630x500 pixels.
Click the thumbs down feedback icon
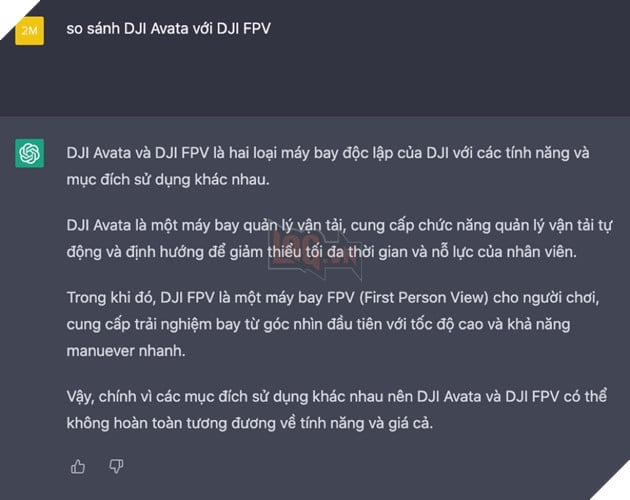(x=115, y=466)
